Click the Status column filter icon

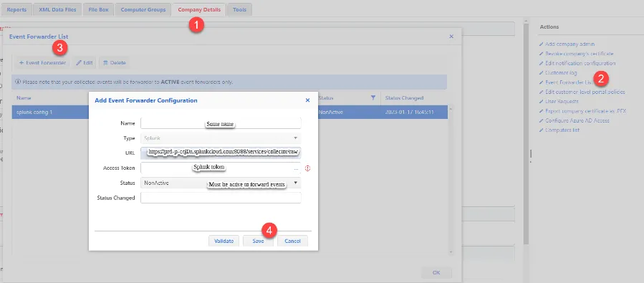373,97
